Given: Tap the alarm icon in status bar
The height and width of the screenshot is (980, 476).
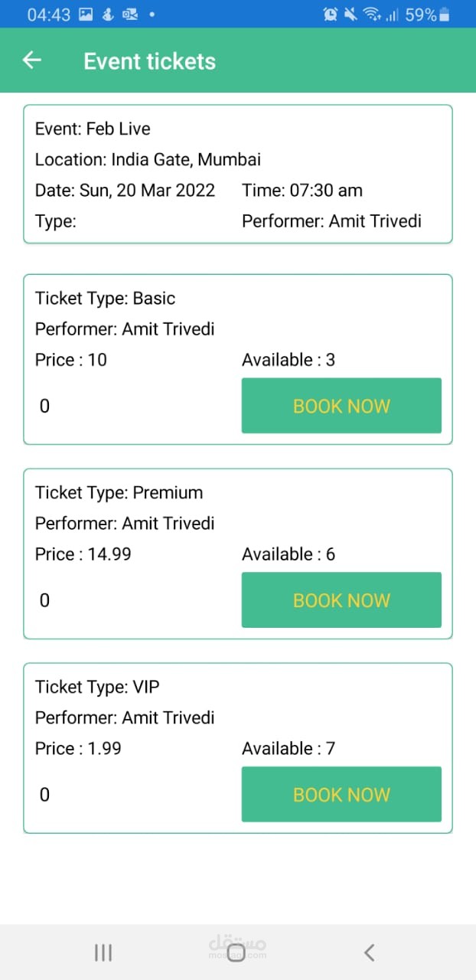Looking at the screenshot, I should [x=331, y=14].
